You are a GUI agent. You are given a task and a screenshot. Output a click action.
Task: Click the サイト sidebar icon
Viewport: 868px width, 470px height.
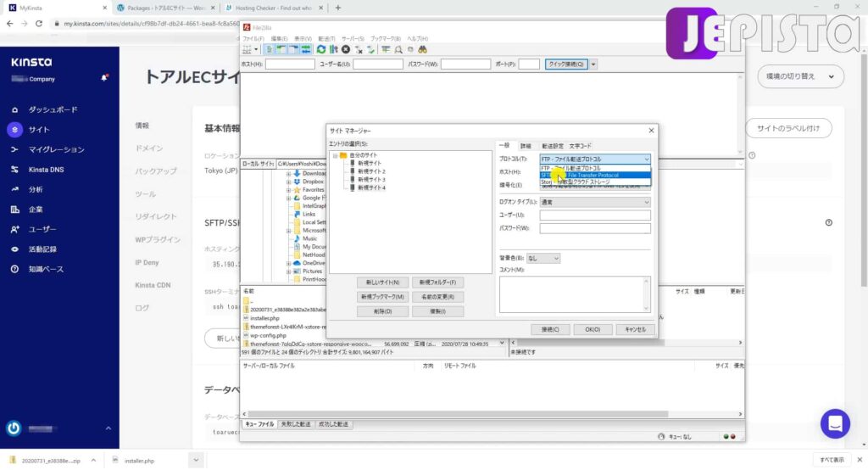click(x=15, y=130)
